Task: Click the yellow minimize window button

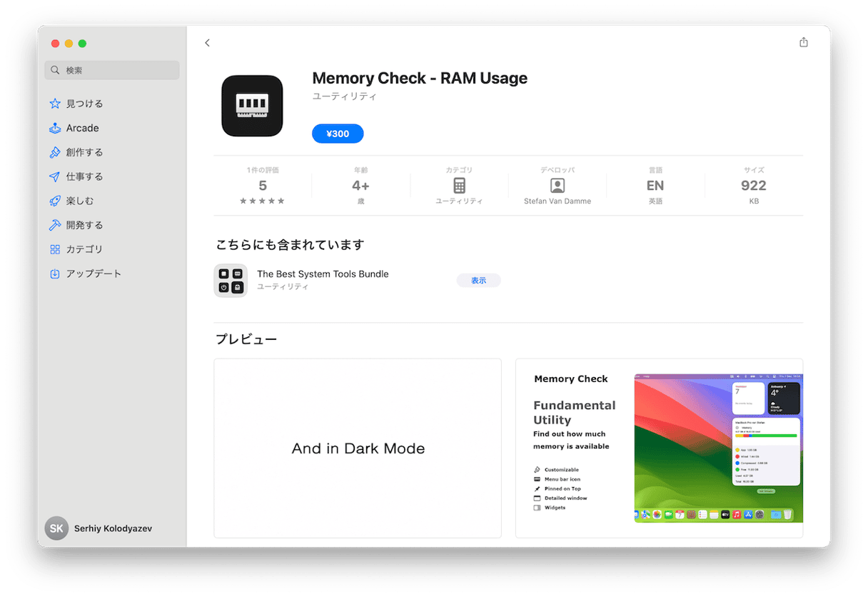Action: pyautogui.click(x=69, y=44)
